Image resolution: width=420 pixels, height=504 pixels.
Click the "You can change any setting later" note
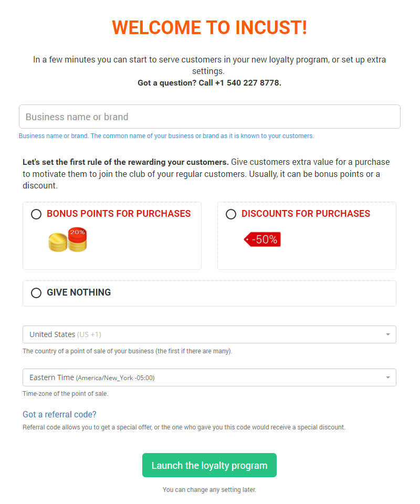pyautogui.click(x=209, y=490)
